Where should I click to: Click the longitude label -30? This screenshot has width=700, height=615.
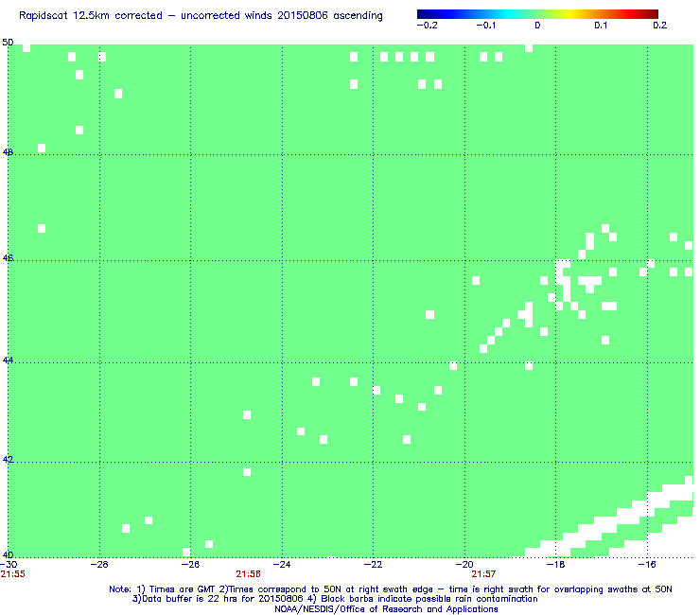[9, 565]
